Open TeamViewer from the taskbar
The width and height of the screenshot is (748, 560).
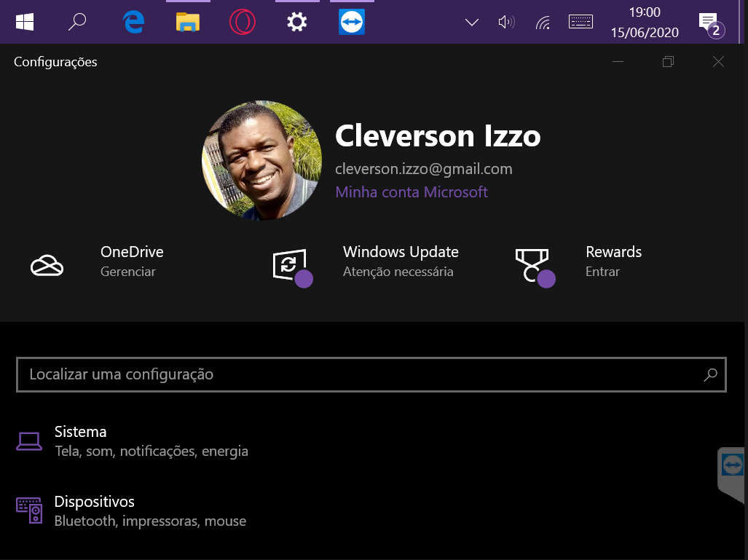[x=352, y=23]
